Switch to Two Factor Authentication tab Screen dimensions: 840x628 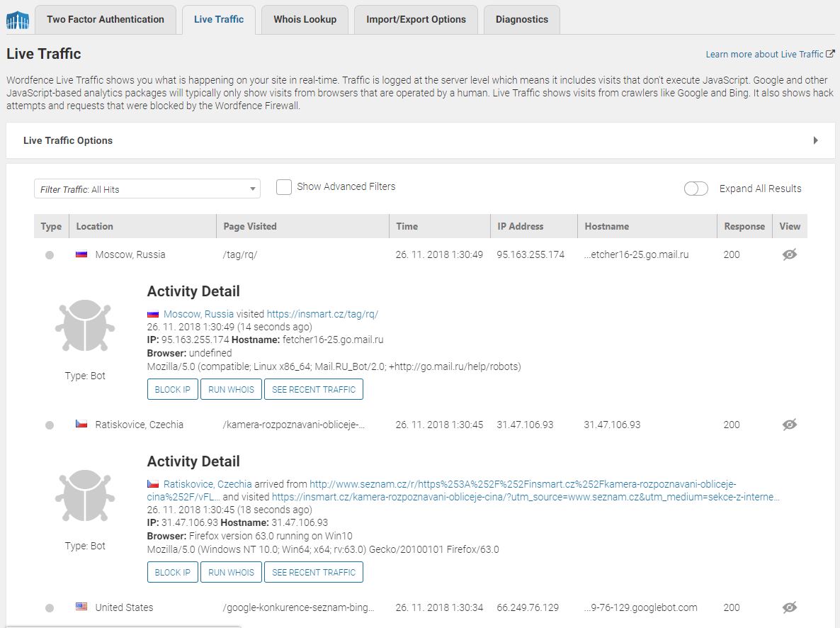click(x=106, y=19)
